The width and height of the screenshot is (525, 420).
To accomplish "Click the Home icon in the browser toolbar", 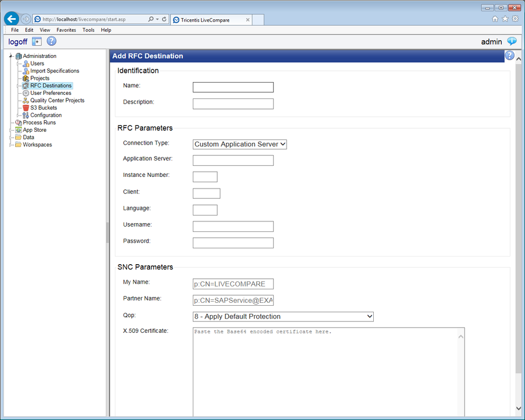I will [x=495, y=18].
